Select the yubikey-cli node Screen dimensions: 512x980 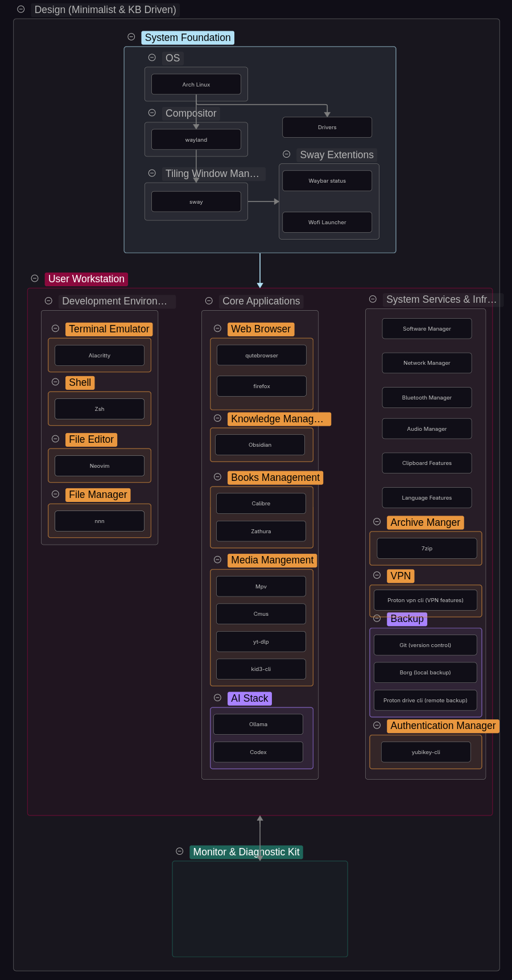pos(426,752)
